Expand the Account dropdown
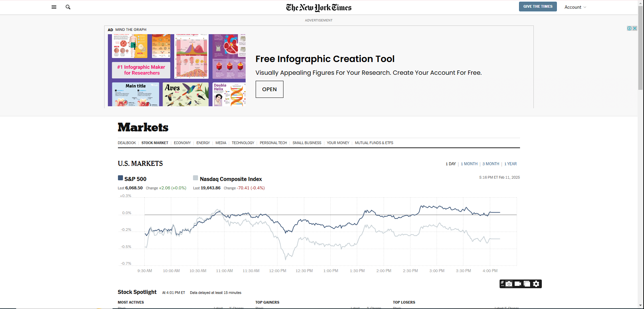The height and width of the screenshot is (309, 644). pyautogui.click(x=575, y=7)
